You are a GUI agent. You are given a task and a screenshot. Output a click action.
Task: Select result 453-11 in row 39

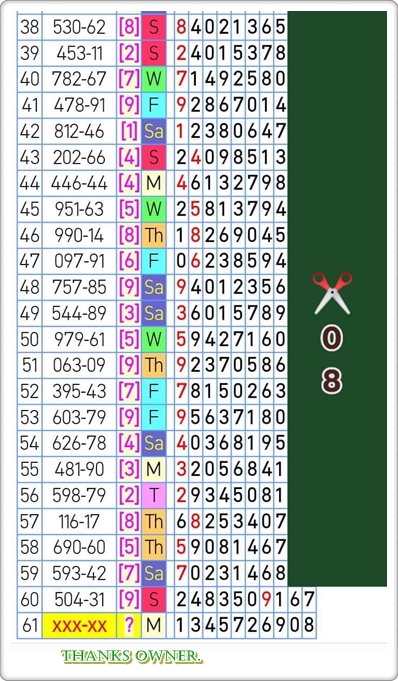(80, 53)
